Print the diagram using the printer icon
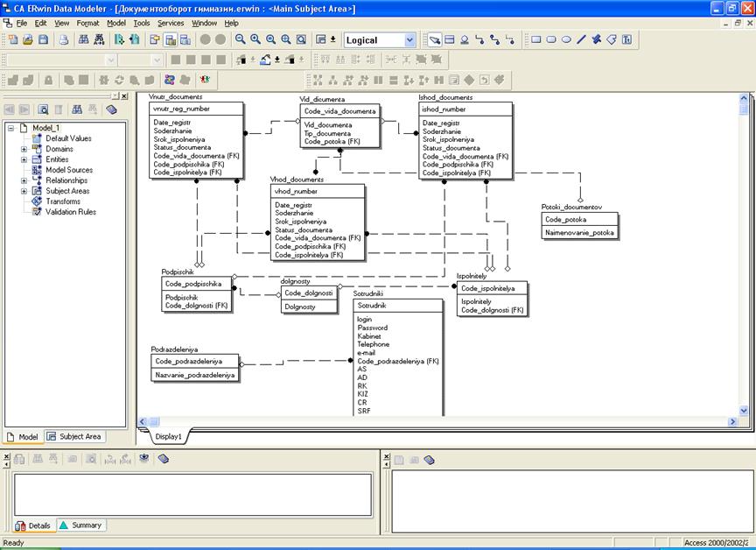756x550 pixels. pos(64,40)
